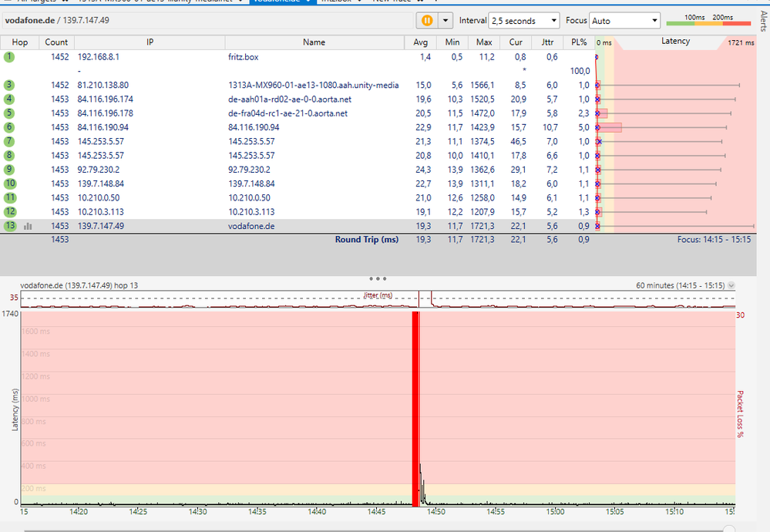
Task: Click the hop 6 packet loss value 5,0
Action: 583,127
